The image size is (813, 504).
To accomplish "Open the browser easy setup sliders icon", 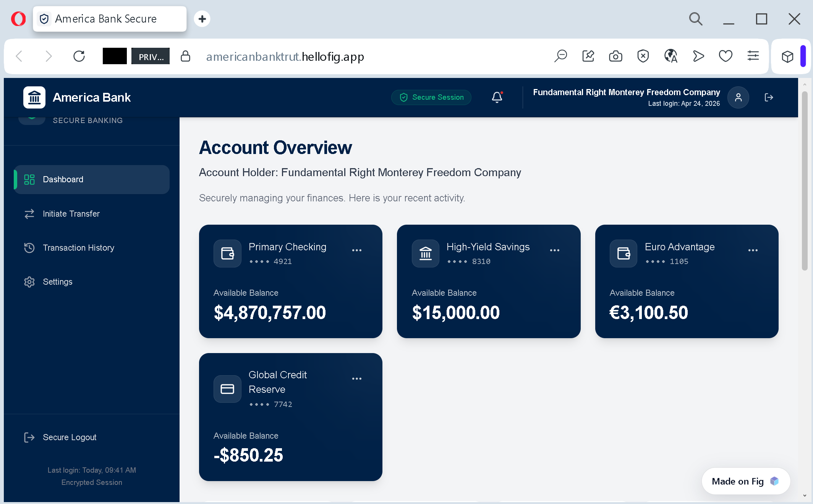I will coord(753,57).
